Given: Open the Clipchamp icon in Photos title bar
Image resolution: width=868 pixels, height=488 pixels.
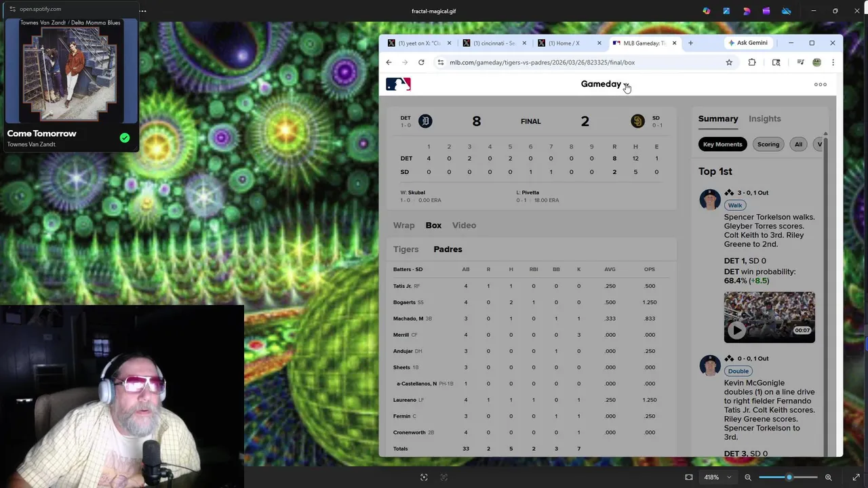Looking at the screenshot, I should 766,11.
